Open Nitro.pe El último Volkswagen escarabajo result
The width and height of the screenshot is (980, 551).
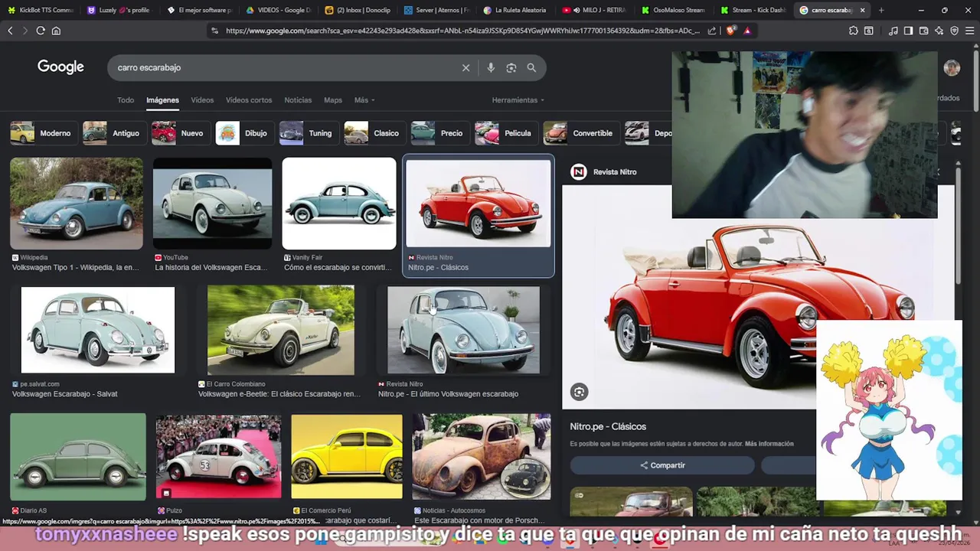coord(463,330)
